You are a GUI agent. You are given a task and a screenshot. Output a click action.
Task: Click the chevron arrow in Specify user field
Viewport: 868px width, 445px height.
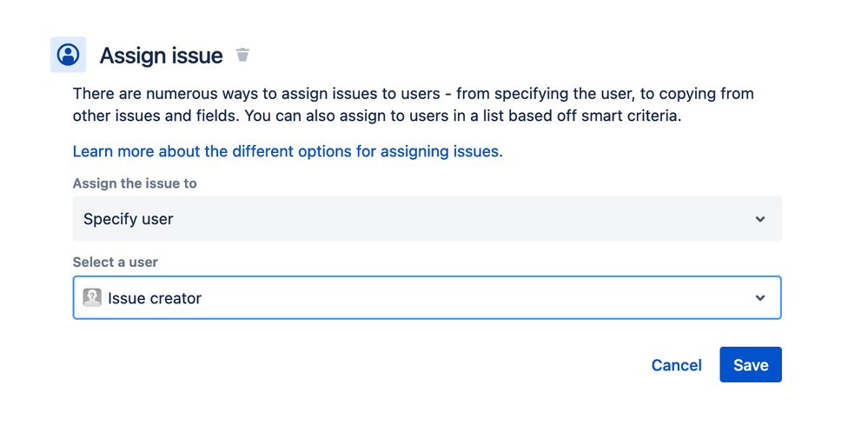coord(760,219)
